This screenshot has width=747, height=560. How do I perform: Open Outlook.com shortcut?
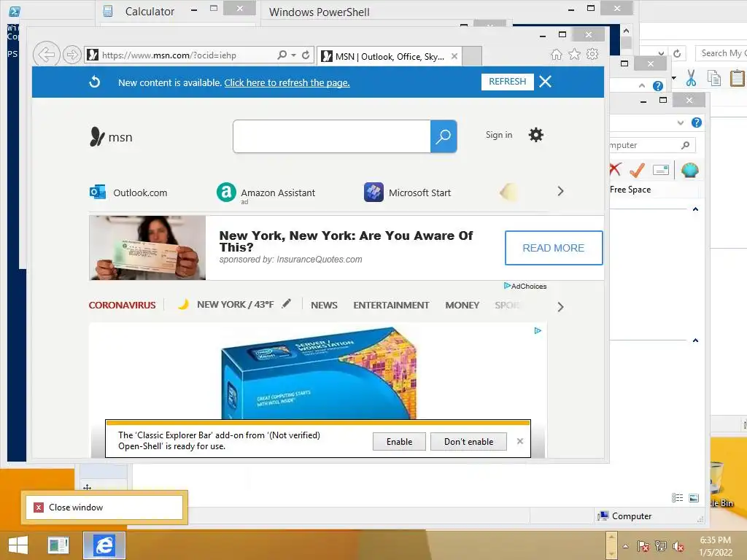(128, 192)
